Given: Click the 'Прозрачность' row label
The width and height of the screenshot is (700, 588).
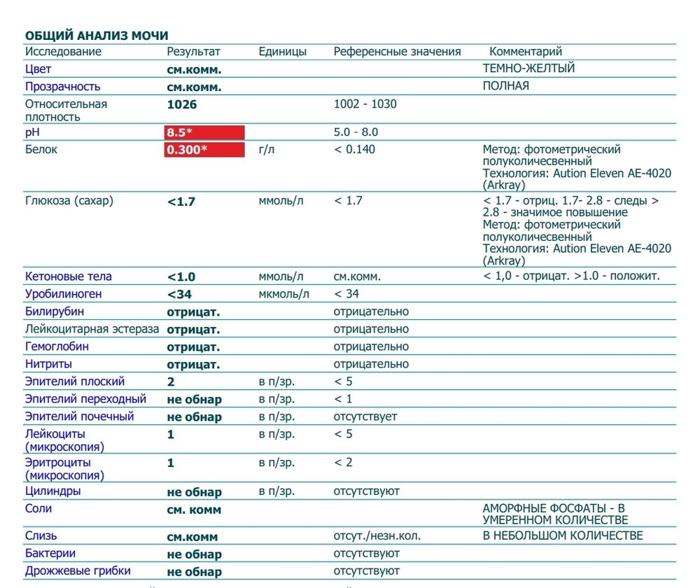Looking at the screenshot, I should point(62,87).
